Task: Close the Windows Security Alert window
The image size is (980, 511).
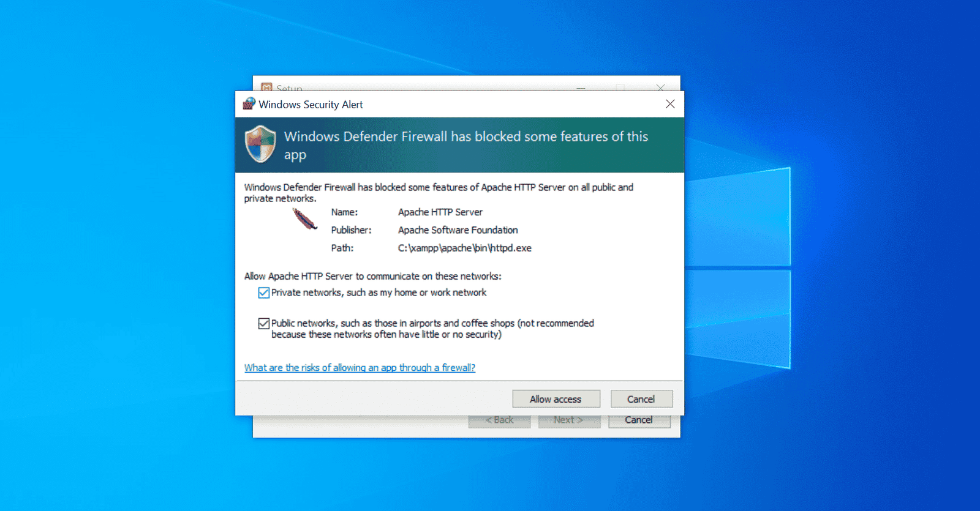Action: [x=670, y=104]
